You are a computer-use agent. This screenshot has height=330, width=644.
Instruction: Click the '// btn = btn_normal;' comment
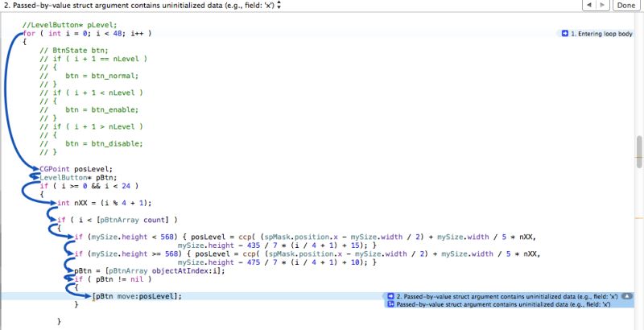coord(89,76)
